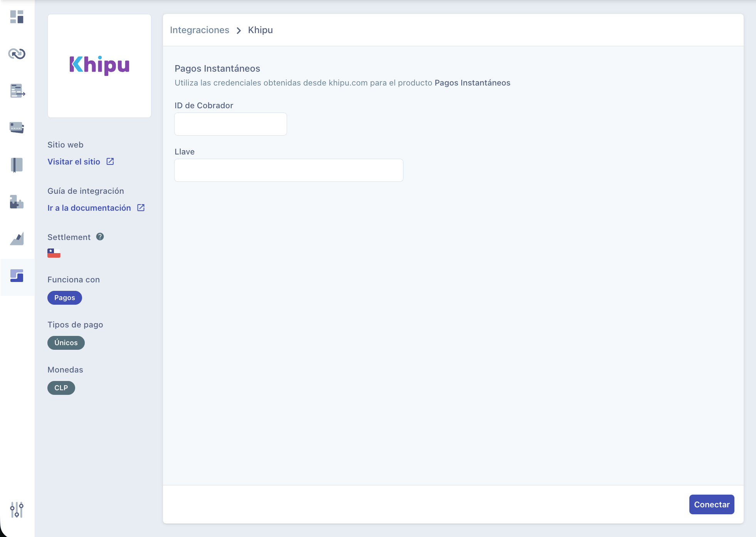Click the Únicos payment type tag

[x=66, y=343]
